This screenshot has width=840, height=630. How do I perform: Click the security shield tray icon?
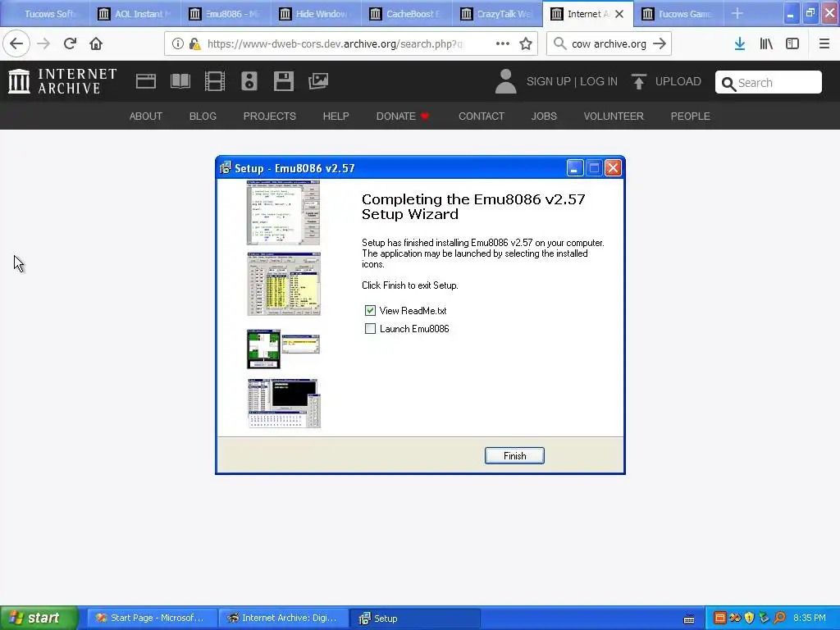(x=749, y=619)
